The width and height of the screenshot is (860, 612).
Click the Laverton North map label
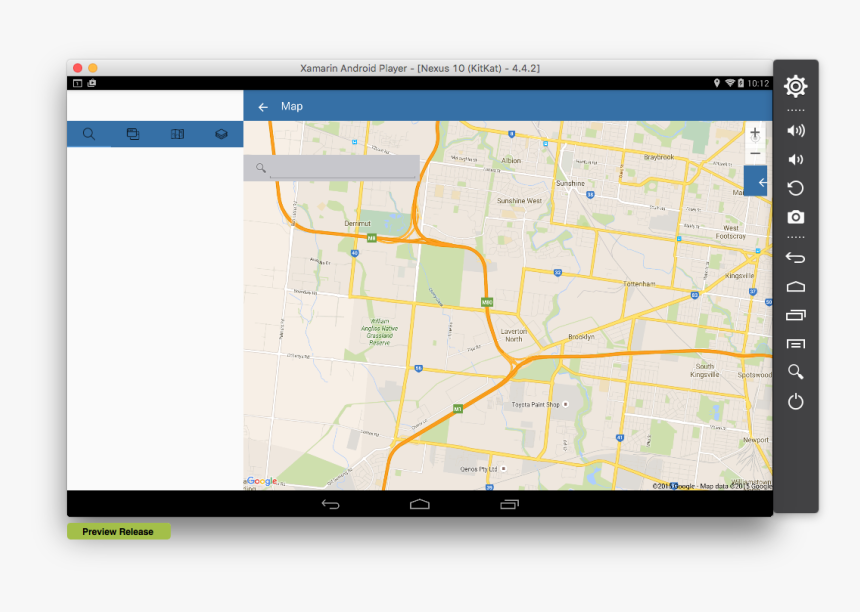514,336
